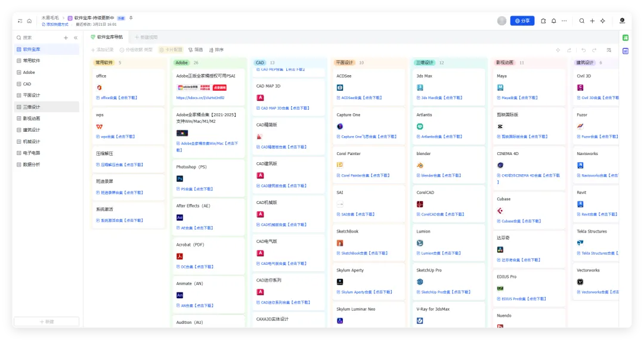Go to the home icon
644x340 pixels.
pos(29,21)
